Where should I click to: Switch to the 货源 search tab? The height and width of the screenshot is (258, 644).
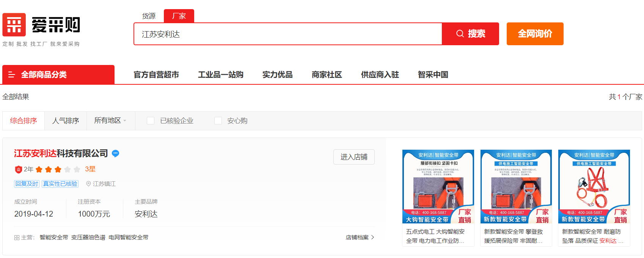coord(149,16)
